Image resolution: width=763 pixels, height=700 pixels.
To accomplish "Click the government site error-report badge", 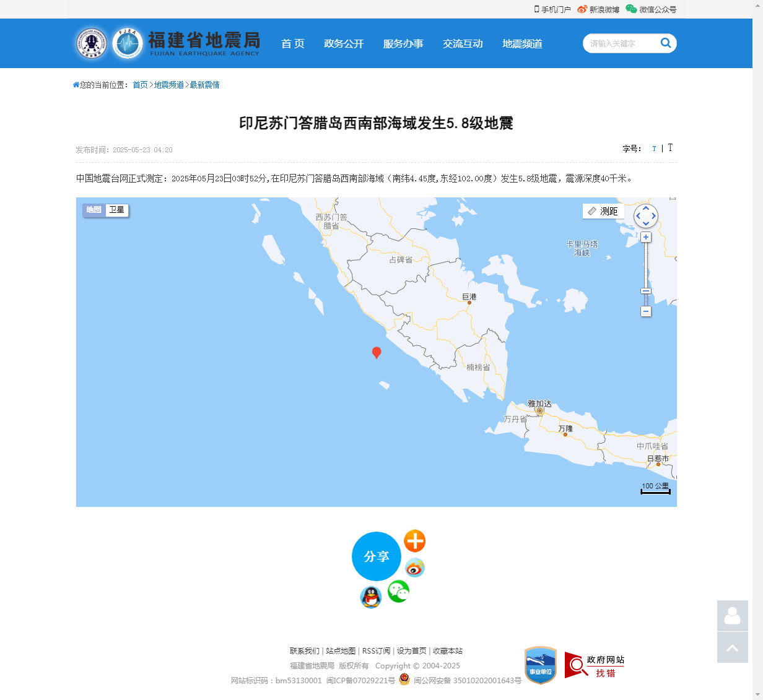I will click(x=595, y=665).
